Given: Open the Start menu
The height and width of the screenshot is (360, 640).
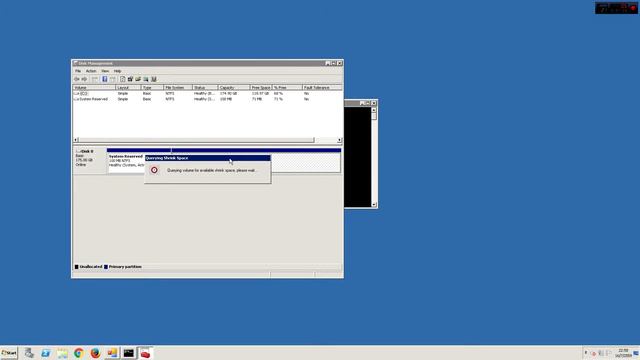Looking at the screenshot, I should pyautogui.click(x=9, y=353).
